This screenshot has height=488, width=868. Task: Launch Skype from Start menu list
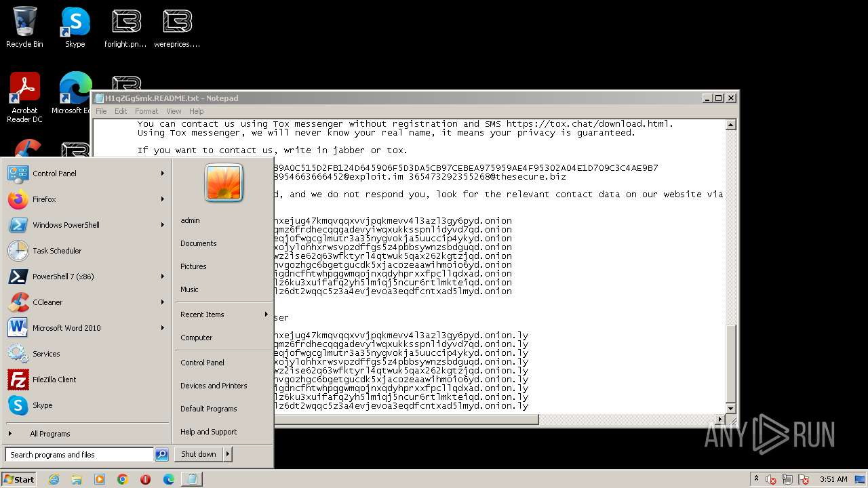click(87, 405)
